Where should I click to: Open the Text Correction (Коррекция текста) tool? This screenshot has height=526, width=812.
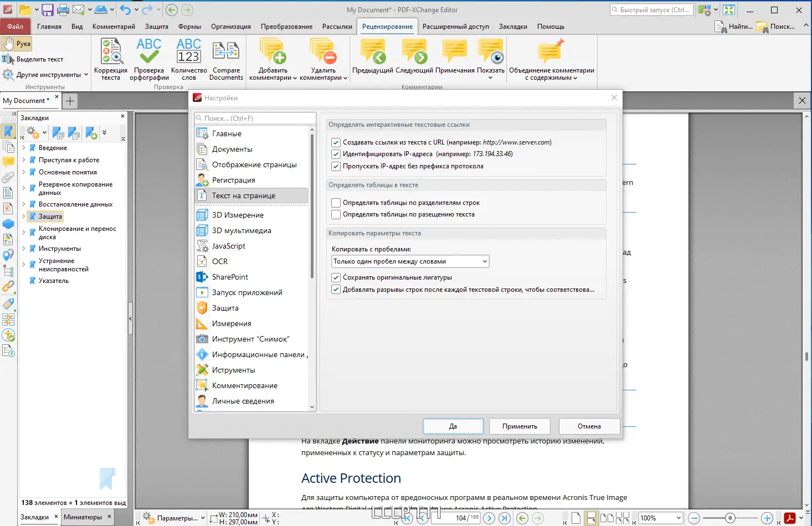(111, 59)
